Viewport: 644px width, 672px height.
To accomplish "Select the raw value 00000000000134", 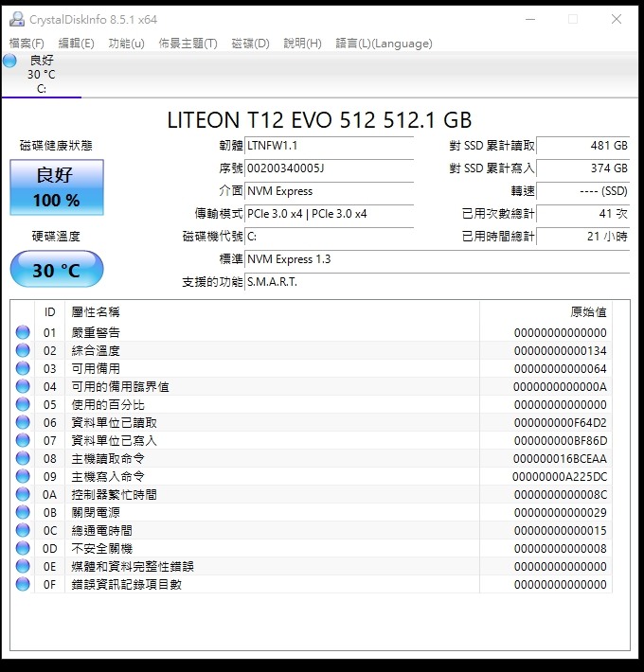I will (x=560, y=351).
